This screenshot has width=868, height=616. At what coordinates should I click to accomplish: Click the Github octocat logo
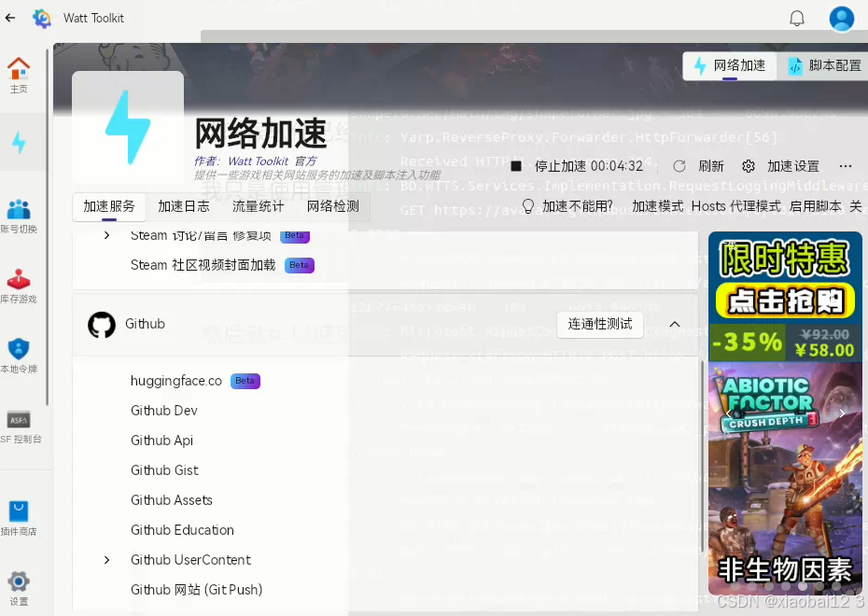[x=102, y=325]
